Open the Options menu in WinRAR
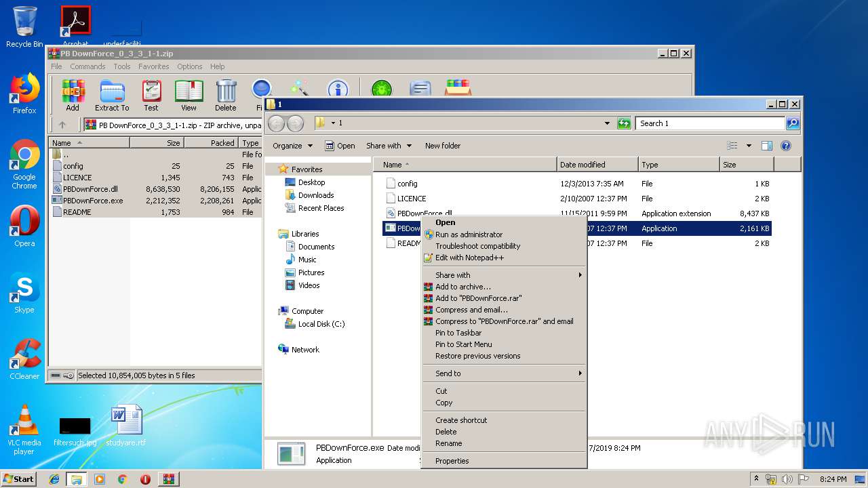Viewport: 868px width, 488px height. 189,66
